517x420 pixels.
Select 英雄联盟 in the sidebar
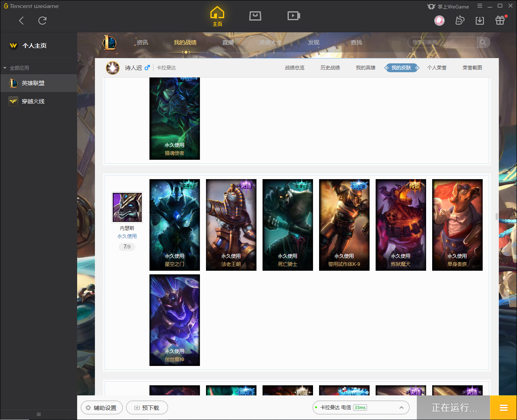pyautogui.click(x=38, y=83)
